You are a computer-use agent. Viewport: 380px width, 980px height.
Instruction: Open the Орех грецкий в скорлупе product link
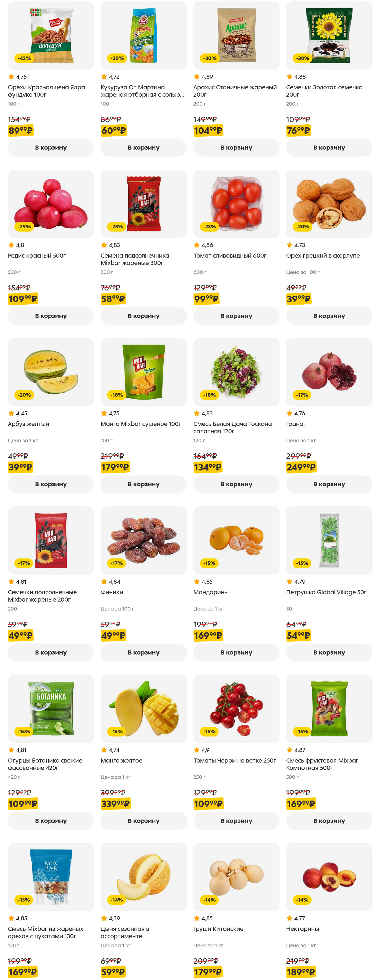point(322,256)
